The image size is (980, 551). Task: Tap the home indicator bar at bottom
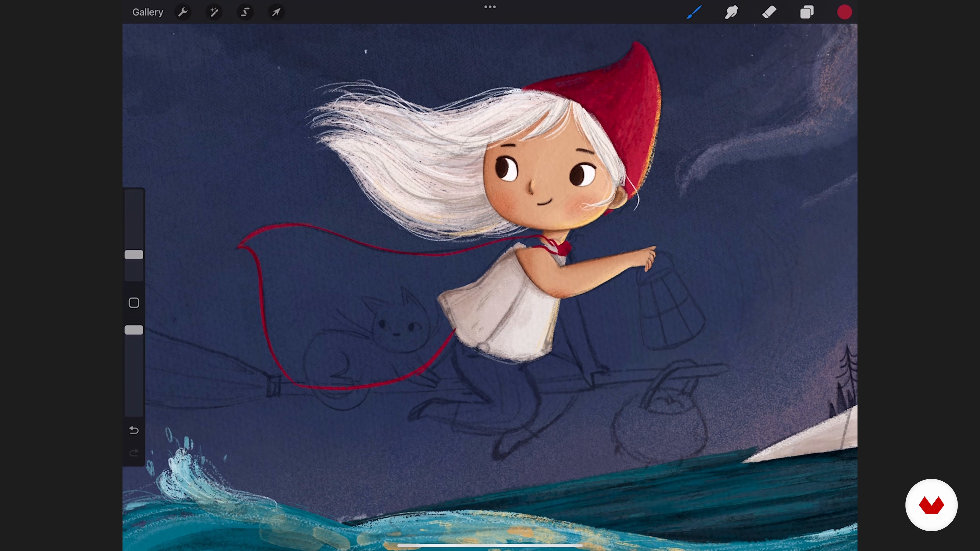coord(490,545)
